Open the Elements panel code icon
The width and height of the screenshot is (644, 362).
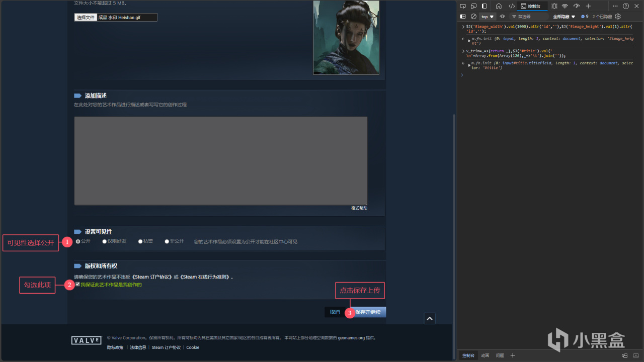[x=511, y=6]
